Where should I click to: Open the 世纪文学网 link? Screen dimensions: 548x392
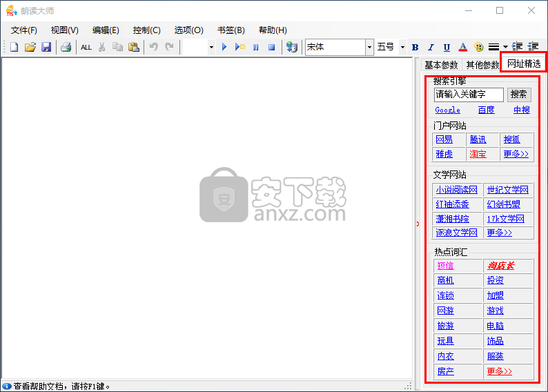pyautogui.click(x=508, y=190)
